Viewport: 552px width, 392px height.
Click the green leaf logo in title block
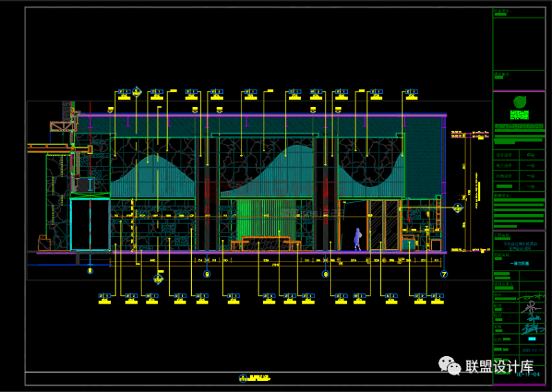tap(519, 103)
